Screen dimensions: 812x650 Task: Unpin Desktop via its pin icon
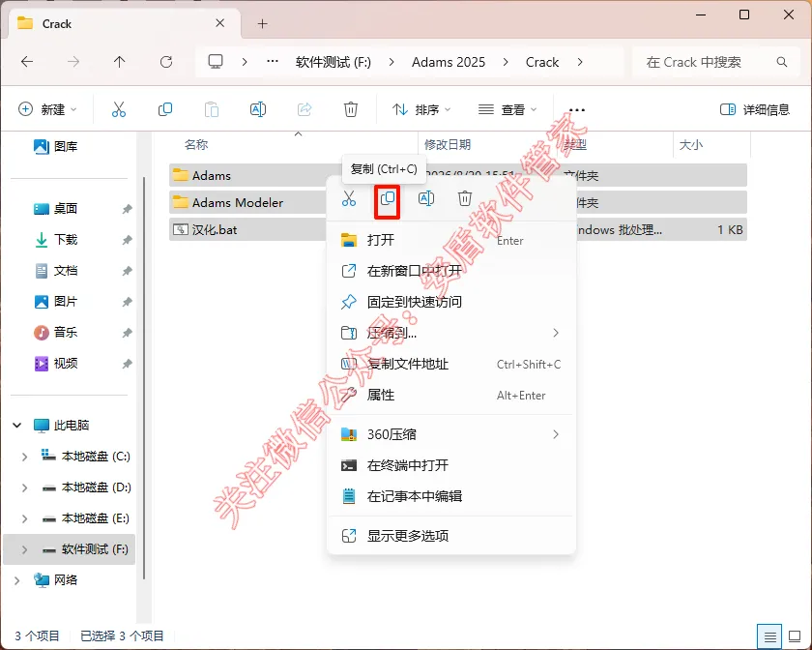(127, 209)
